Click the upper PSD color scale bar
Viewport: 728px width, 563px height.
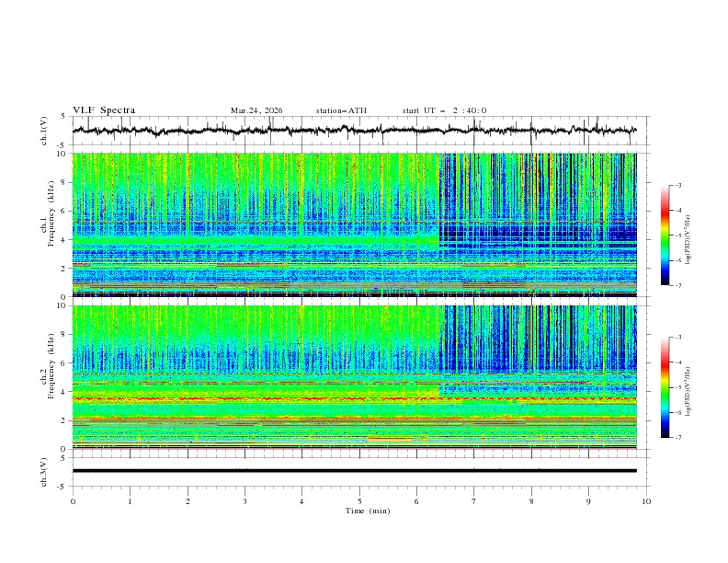pos(665,236)
